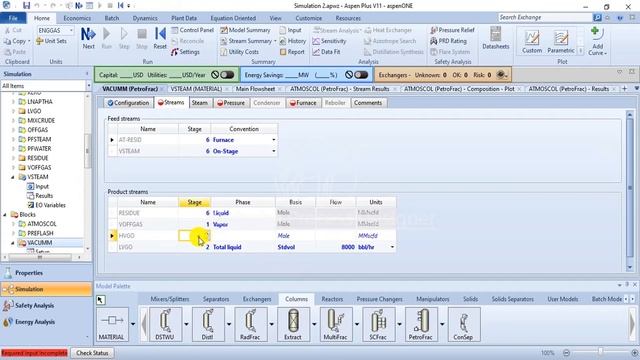Open the Pressure form tab
Viewport: 640px width, 360px height.
point(231,103)
